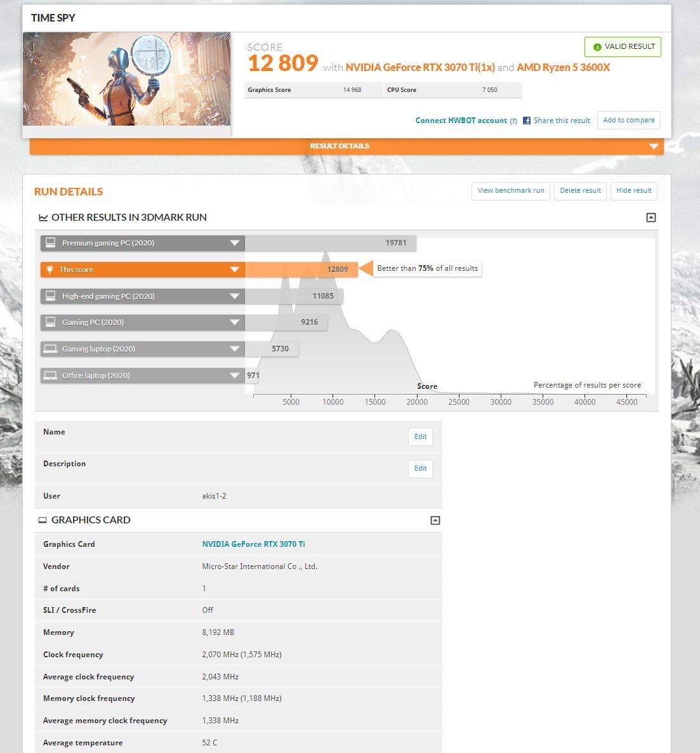The width and height of the screenshot is (700, 753).
Task: Open the NVIDIA GeForce RTX 3070 Ti graphics card link
Action: 254,544
